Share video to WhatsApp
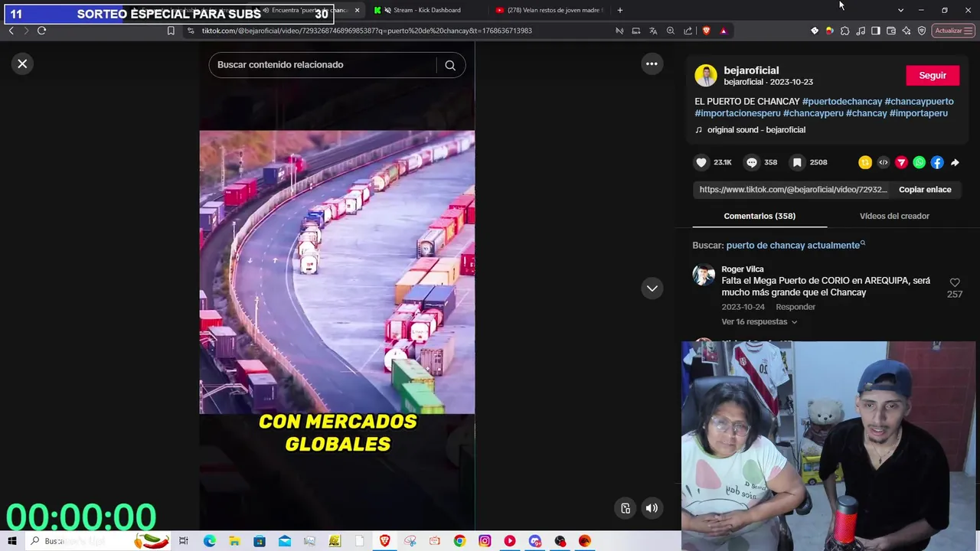980x551 pixels. pos(920,162)
